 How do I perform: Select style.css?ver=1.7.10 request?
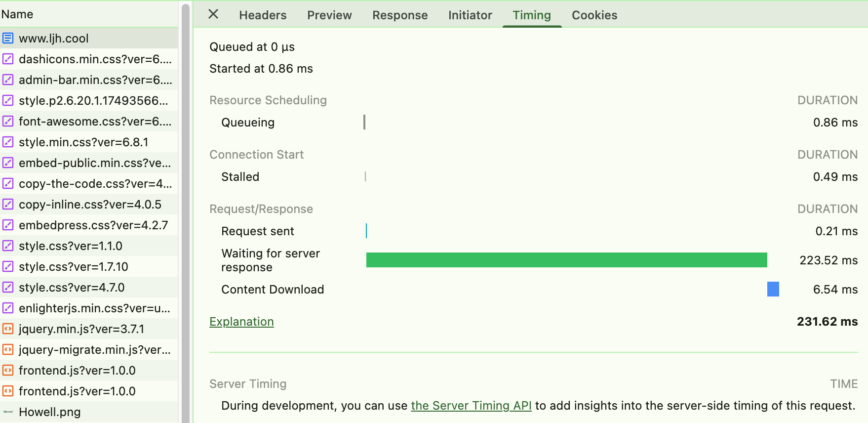click(89, 266)
